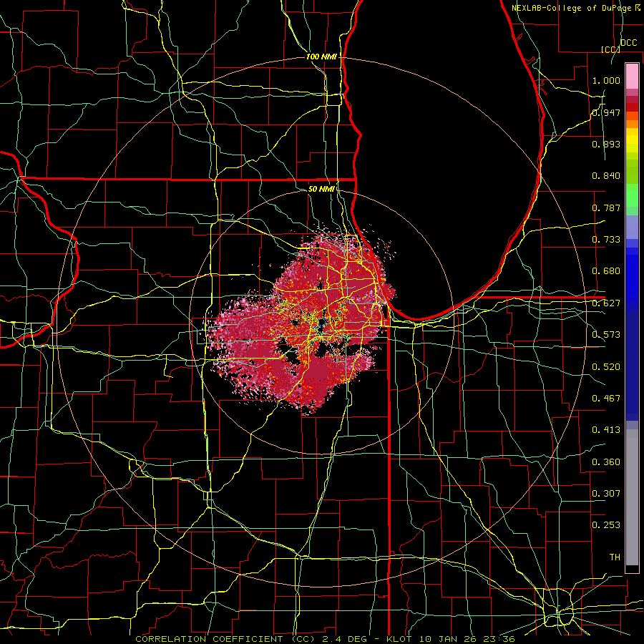Select the 0.520 scale value
644x644 pixels.
pyautogui.click(x=606, y=367)
